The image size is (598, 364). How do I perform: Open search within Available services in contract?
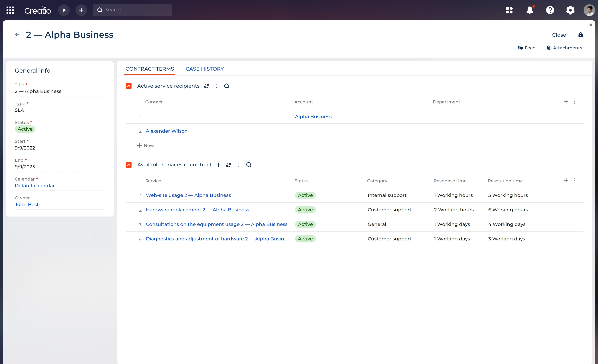(x=249, y=165)
